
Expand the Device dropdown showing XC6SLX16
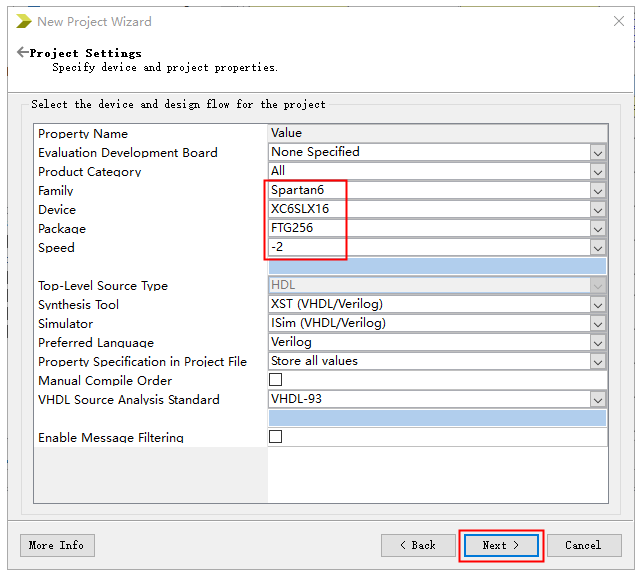[x=597, y=209]
